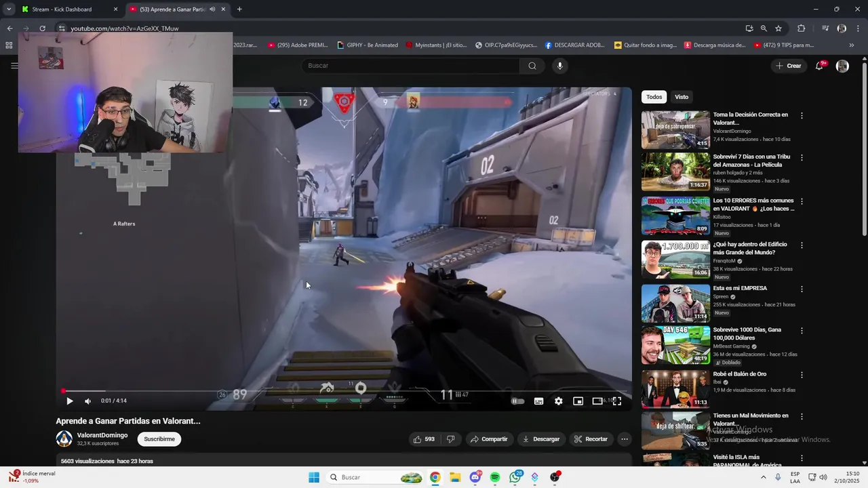The width and height of the screenshot is (868, 488).
Task: Open WhatsApp from the taskbar
Action: (x=515, y=477)
